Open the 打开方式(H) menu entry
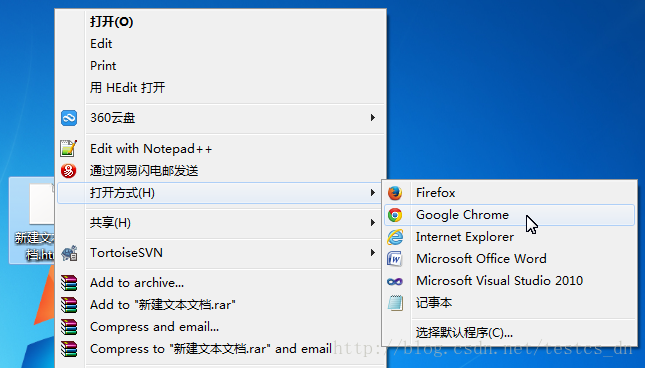This screenshot has width=645, height=368. (x=220, y=193)
